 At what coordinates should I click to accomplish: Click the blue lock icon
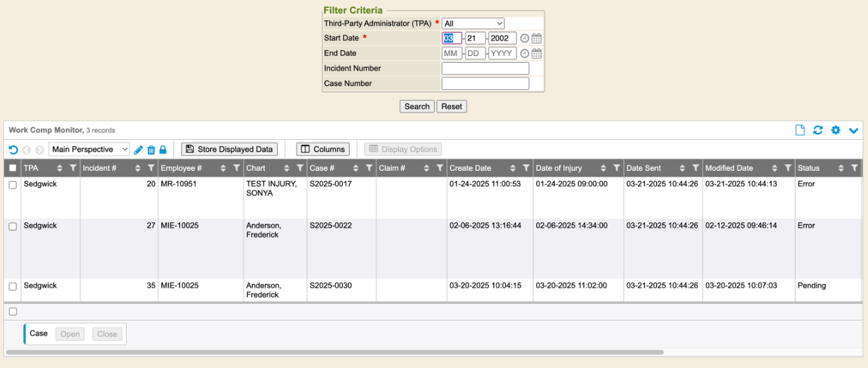[x=163, y=150]
